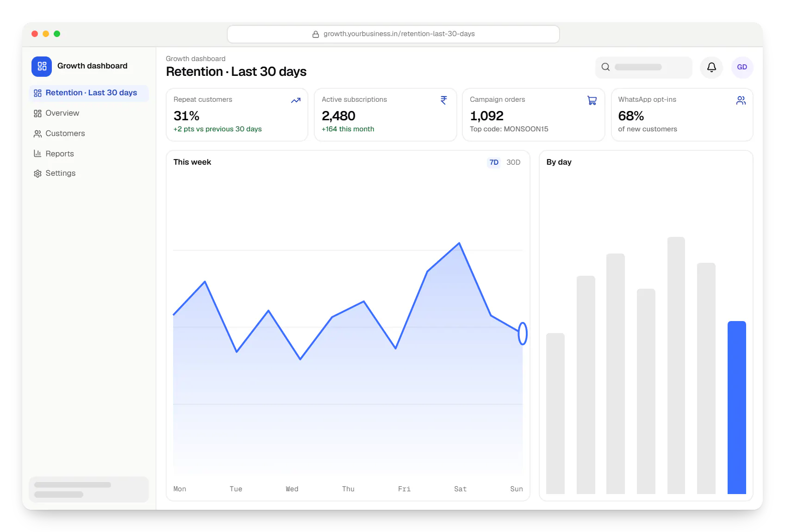Click the Growth dashboard breadcrumb
The image size is (785, 532).
[195, 59]
